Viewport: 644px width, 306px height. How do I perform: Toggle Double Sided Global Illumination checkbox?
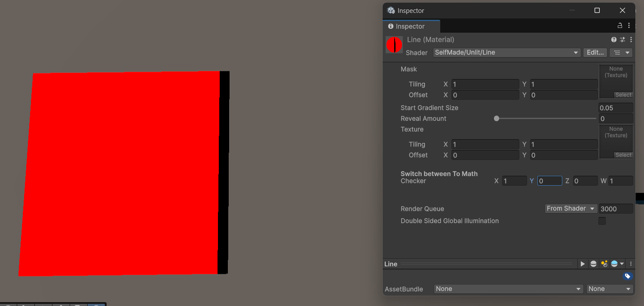tap(602, 221)
